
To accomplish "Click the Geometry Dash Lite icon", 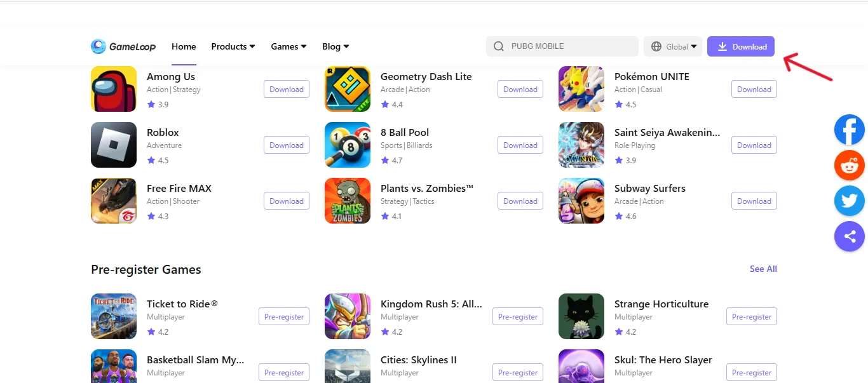I will click(x=348, y=89).
